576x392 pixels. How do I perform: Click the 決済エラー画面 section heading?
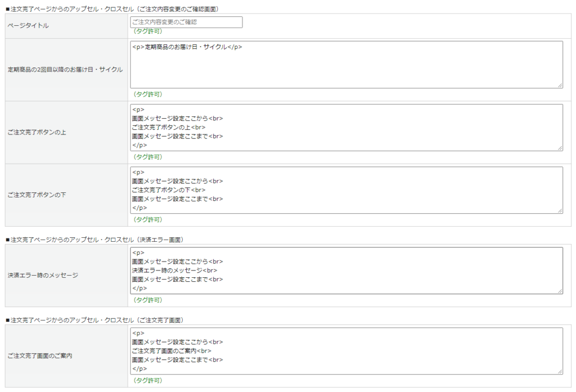[94, 240]
